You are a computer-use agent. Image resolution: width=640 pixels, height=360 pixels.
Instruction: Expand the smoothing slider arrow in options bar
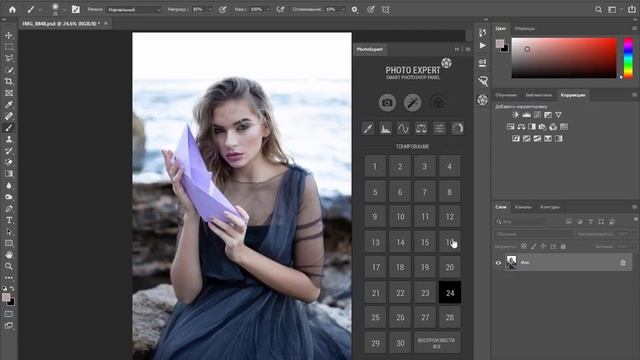[x=342, y=9]
